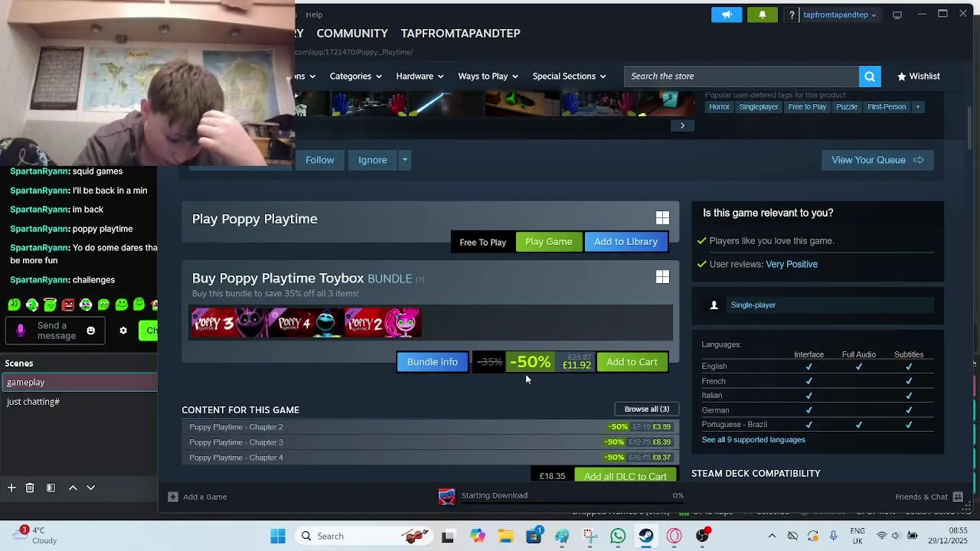980x551 pixels.
Task: Click the blue store search magnifier button
Action: coord(870,77)
